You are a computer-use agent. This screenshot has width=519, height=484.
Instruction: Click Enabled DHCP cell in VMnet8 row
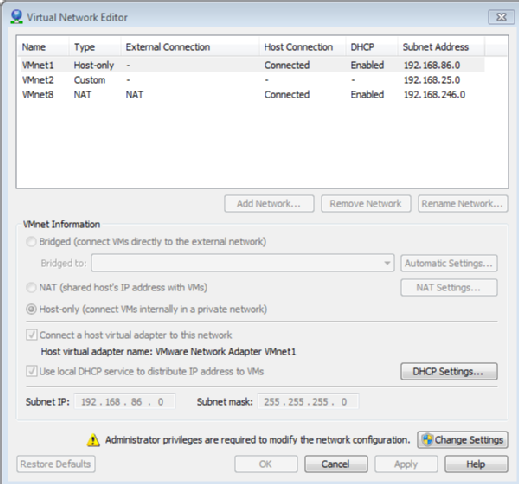(x=367, y=95)
